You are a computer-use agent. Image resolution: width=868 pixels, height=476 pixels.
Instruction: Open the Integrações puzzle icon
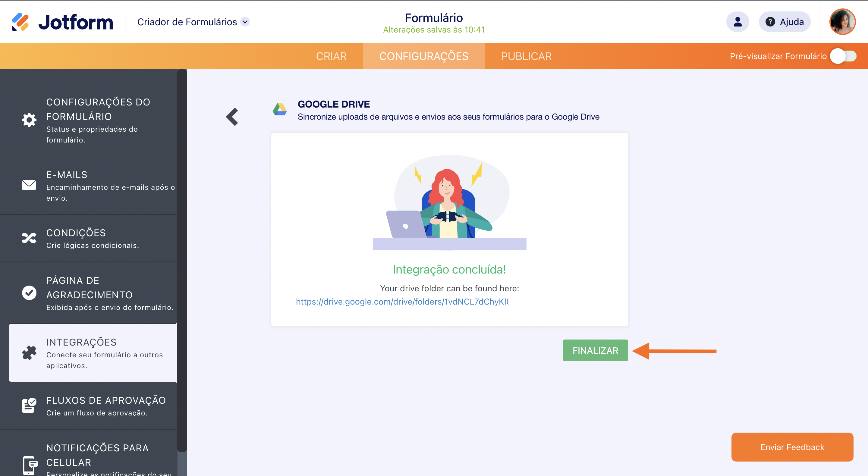(x=29, y=353)
